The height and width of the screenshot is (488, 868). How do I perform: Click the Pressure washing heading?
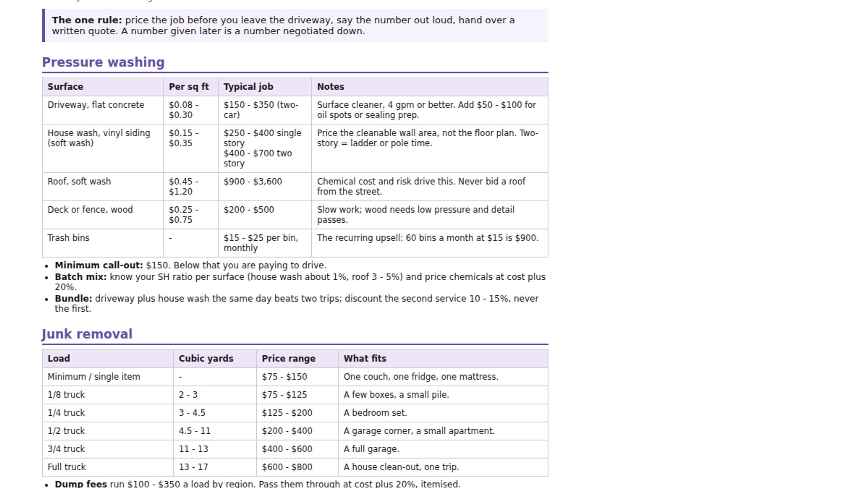(x=103, y=62)
